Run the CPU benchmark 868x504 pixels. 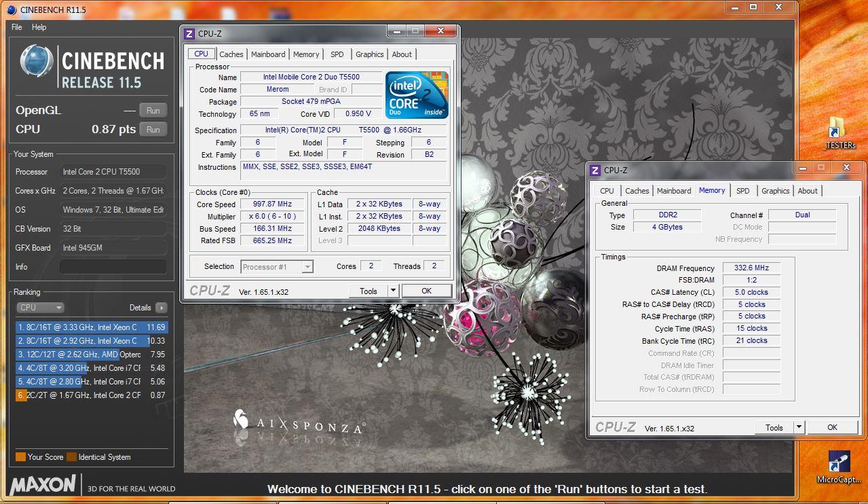click(x=153, y=129)
